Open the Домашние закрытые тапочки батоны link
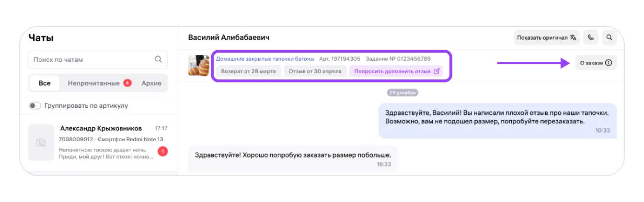The width and height of the screenshot is (644, 202). click(x=265, y=59)
